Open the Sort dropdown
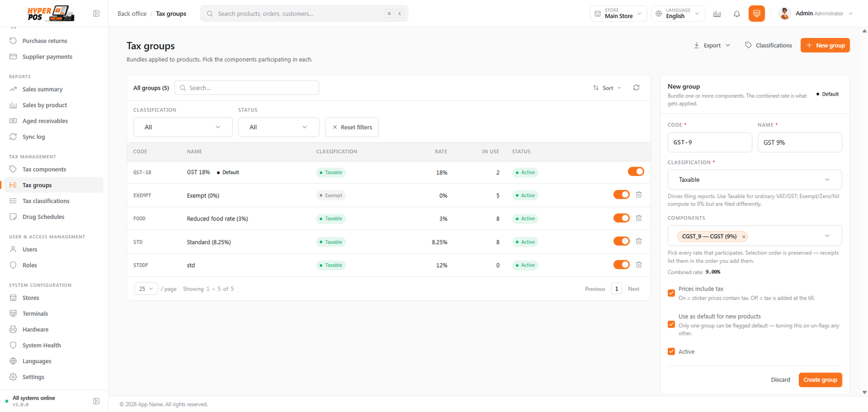The width and height of the screenshot is (868, 412). [607, 88]
